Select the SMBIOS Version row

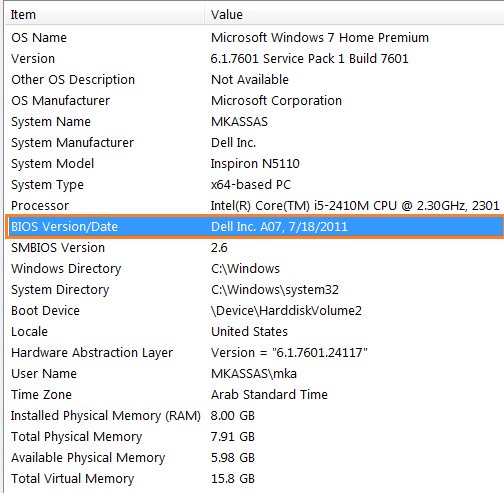[255, 248]
